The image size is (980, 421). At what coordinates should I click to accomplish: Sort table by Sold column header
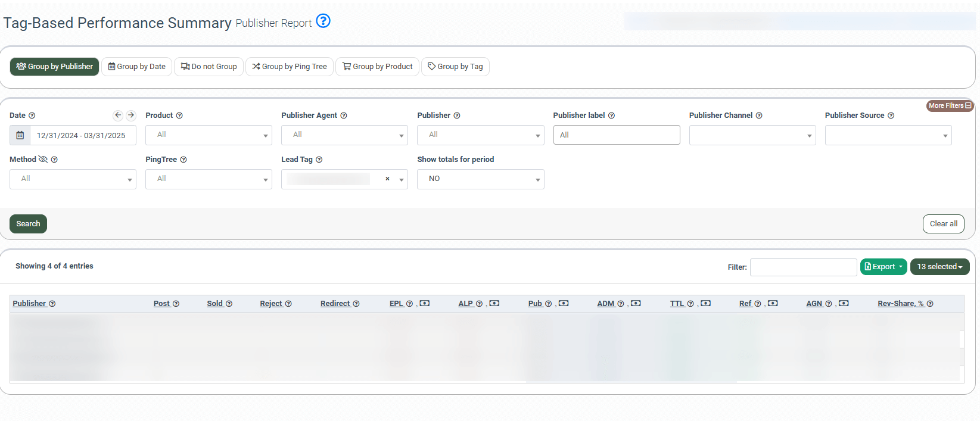(214, 304)
